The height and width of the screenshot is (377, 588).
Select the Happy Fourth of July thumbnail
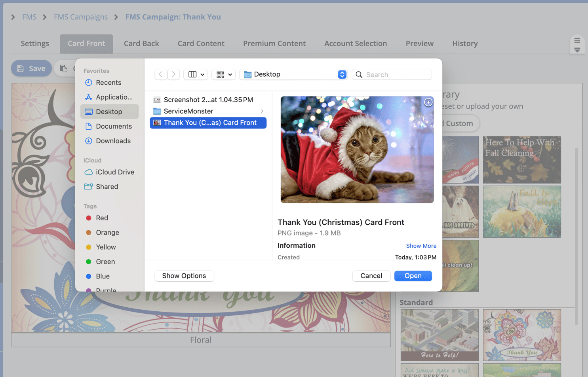[461, 160]
